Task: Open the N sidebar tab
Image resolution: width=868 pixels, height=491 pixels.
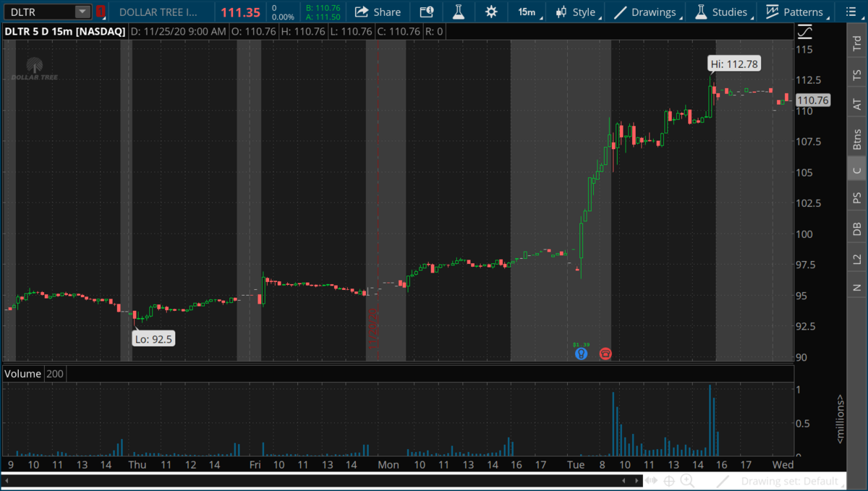Action: tap(857, 287)
